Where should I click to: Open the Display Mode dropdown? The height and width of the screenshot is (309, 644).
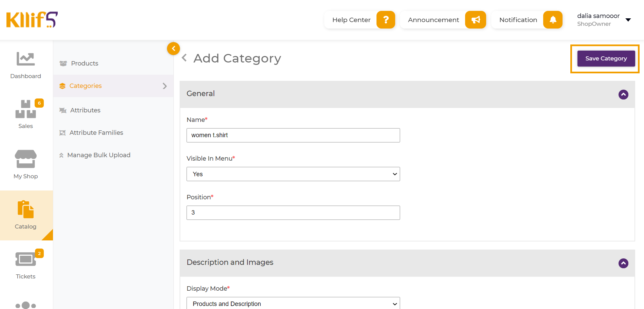[x=293, y=304]
